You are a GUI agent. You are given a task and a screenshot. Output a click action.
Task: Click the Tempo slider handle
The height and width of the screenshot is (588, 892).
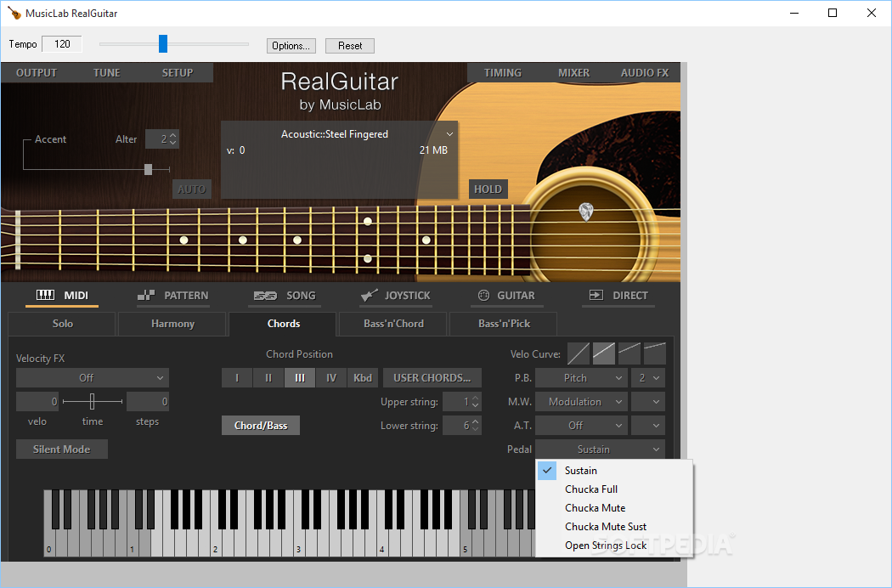(x=163, y=44)
